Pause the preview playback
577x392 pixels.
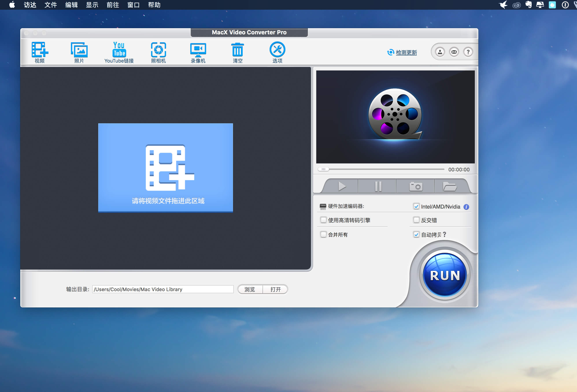coord(378,186)
